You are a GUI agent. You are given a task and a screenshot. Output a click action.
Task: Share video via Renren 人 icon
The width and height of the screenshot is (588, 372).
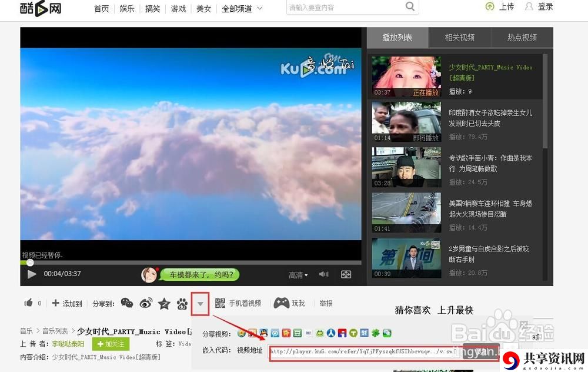331,333
